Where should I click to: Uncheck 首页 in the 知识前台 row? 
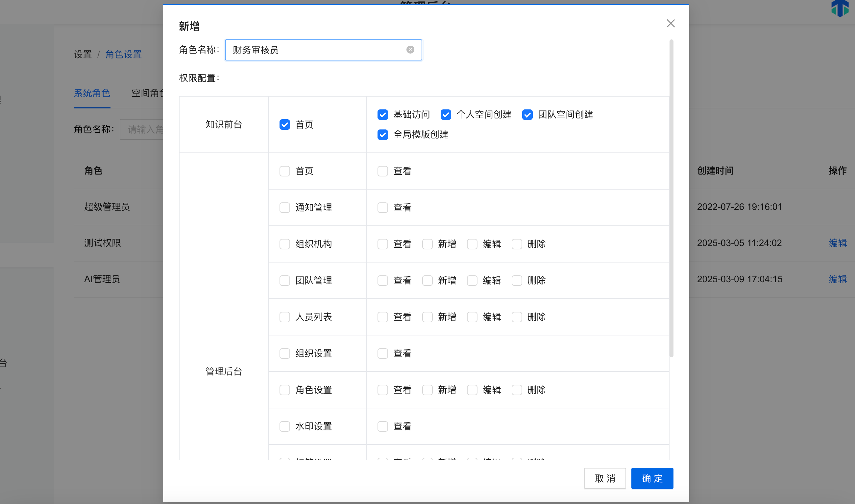click(x=284, y=125)
